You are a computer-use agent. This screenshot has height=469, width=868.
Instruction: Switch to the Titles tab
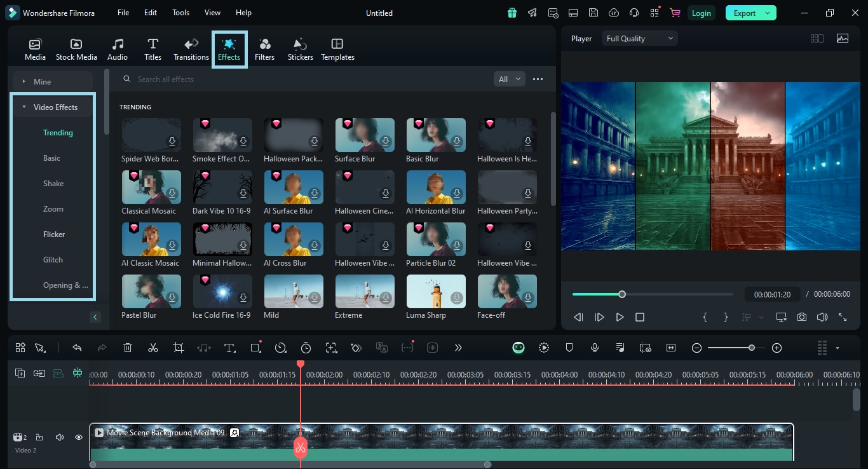click(x=153, y=49)
